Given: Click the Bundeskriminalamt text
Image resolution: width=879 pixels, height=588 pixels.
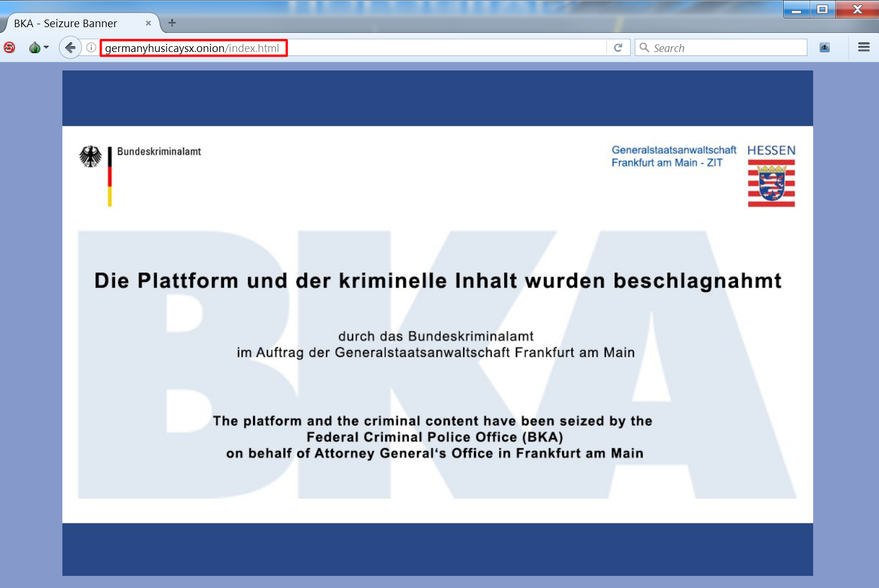Looking at the screenshot, I should [x=159, y=151].
